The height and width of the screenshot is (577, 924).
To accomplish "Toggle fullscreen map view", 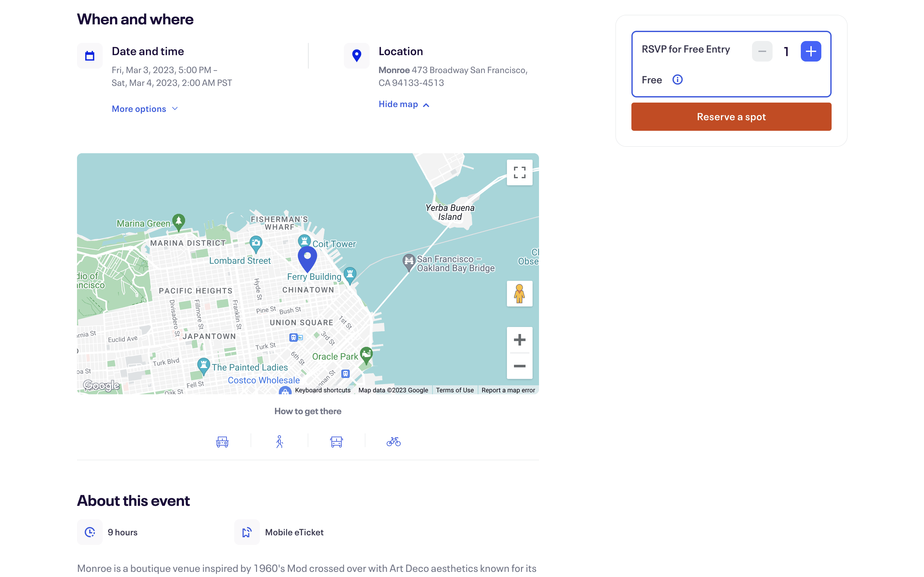I will point(519,172).
